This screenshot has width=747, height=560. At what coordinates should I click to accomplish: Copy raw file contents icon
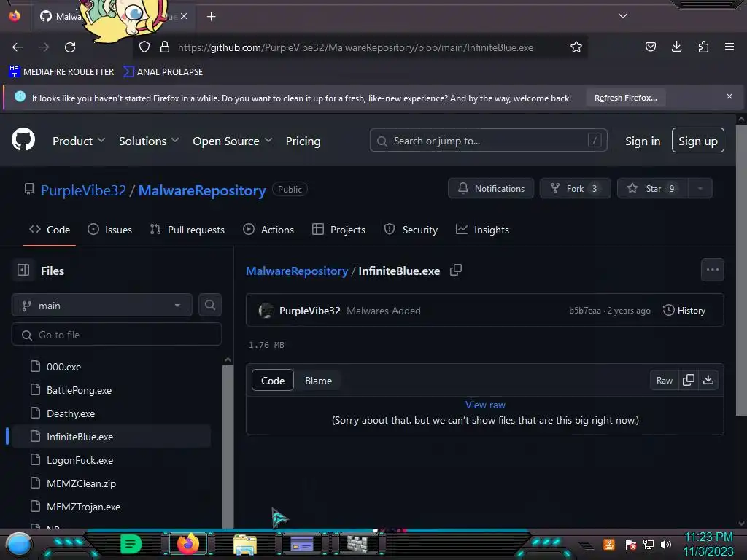coord(689,380)
